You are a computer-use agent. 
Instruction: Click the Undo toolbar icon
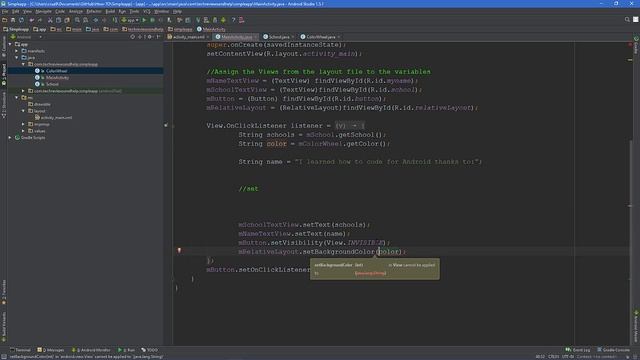pyautogui.click(x=32, y=20)
